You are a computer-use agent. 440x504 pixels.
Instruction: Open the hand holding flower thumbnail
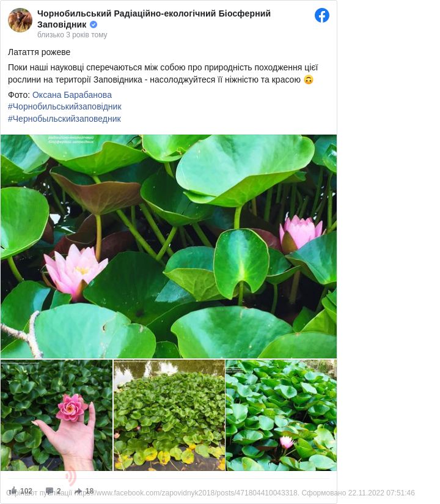pos(56,415)
